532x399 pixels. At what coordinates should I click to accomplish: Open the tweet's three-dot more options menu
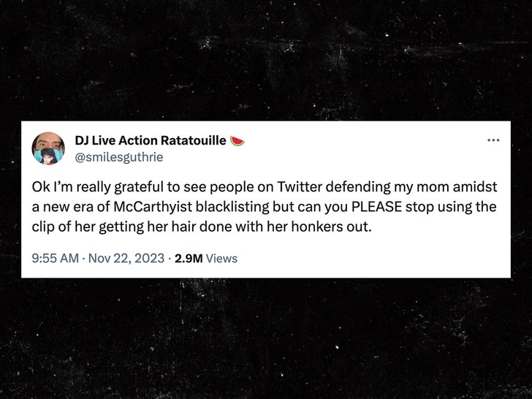[x=493, y=140]
